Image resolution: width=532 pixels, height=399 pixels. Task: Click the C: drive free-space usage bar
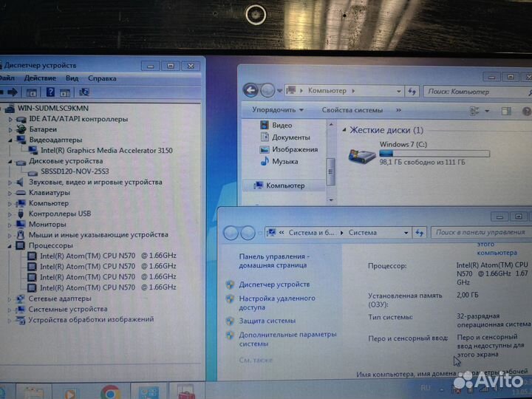(x=434, y=154)
